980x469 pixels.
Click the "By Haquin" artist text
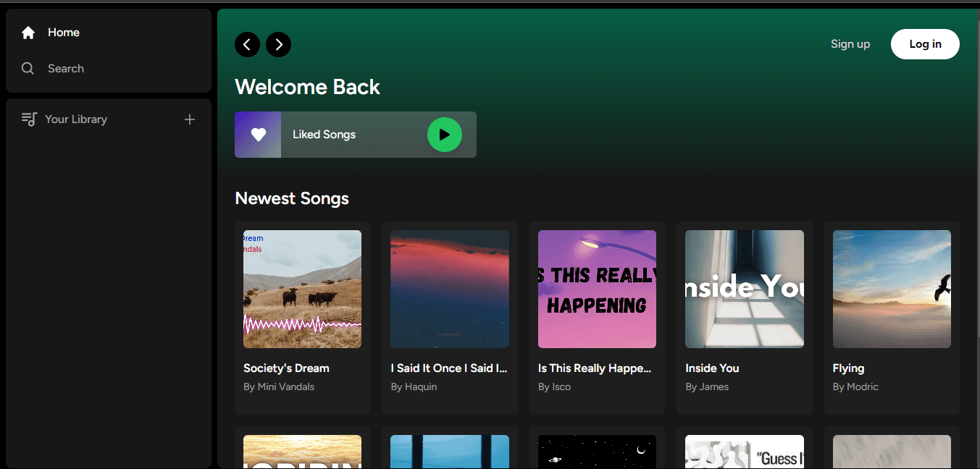414,387
